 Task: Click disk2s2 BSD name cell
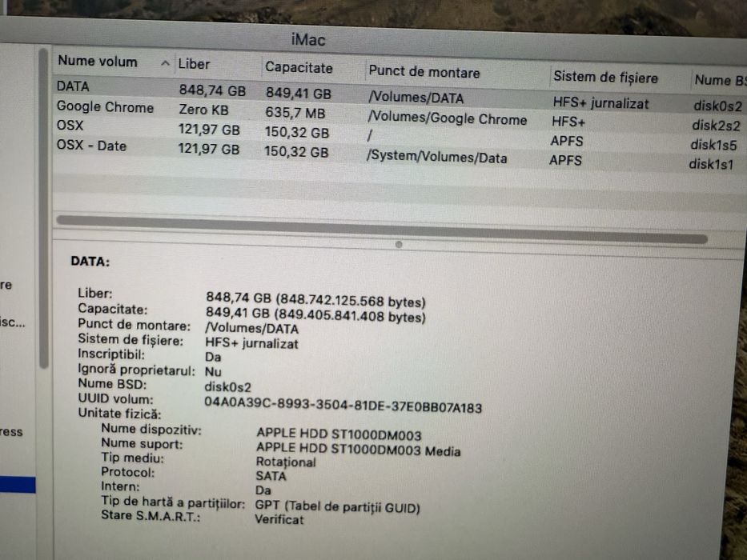coord(716,126)
